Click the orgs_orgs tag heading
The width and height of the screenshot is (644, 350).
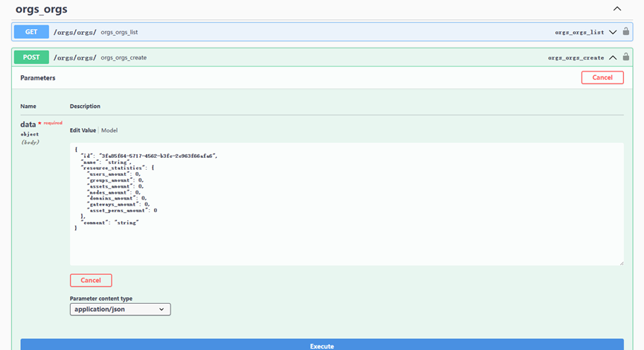41,10
